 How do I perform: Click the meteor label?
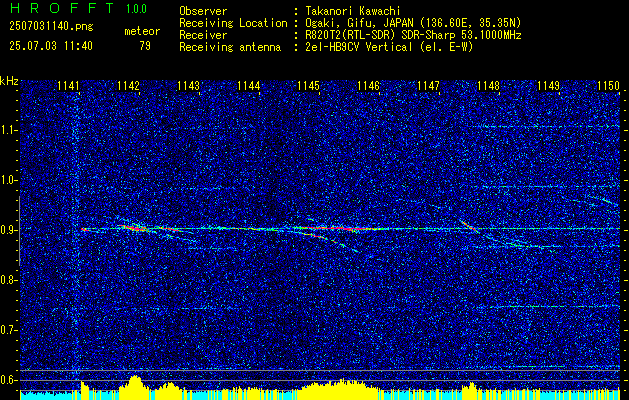(x=142, y=31)
